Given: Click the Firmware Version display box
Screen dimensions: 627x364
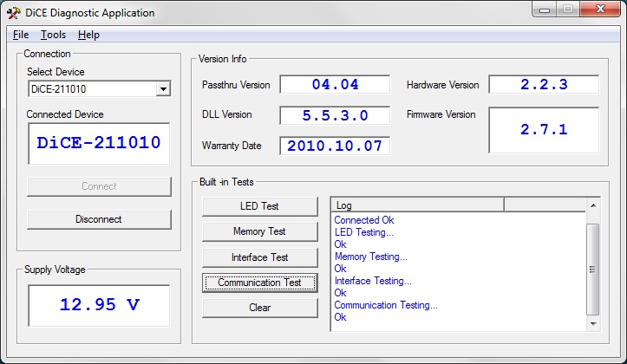Looking at the screenshot, I should click(543, 129).
